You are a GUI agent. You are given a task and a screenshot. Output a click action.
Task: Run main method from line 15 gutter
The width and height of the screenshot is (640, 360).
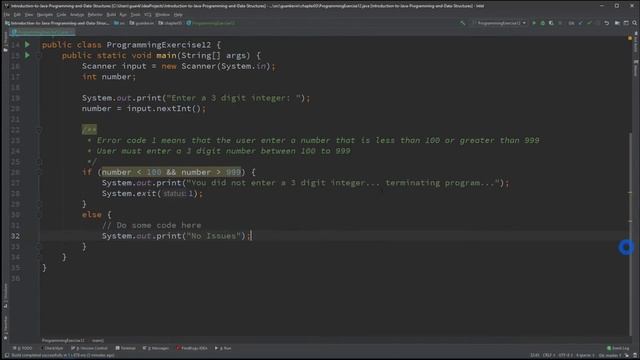point(27,55)
